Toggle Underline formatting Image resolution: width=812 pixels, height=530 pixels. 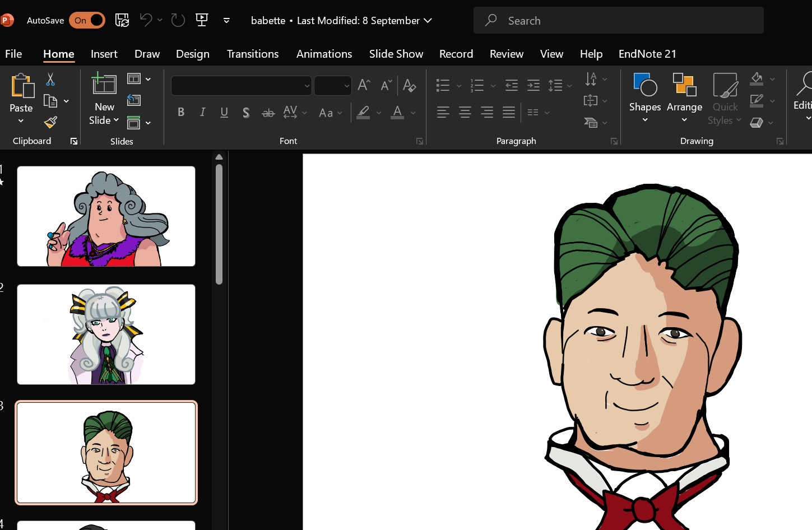pyautogui.click(x=224, y=112)
